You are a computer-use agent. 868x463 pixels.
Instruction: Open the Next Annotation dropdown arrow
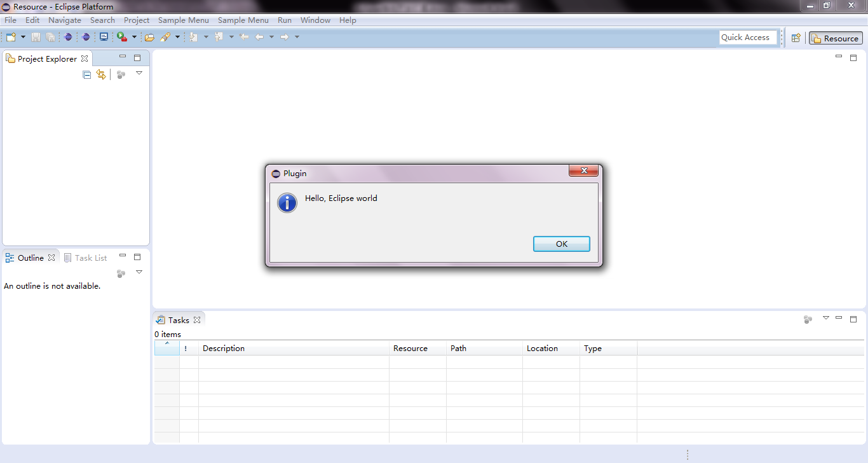click(206, 38)
